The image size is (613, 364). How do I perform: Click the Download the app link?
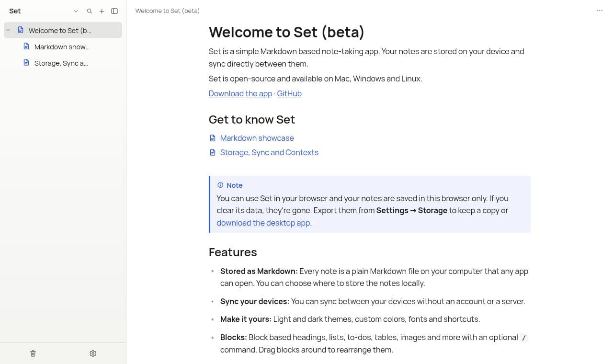pos(240,93)
